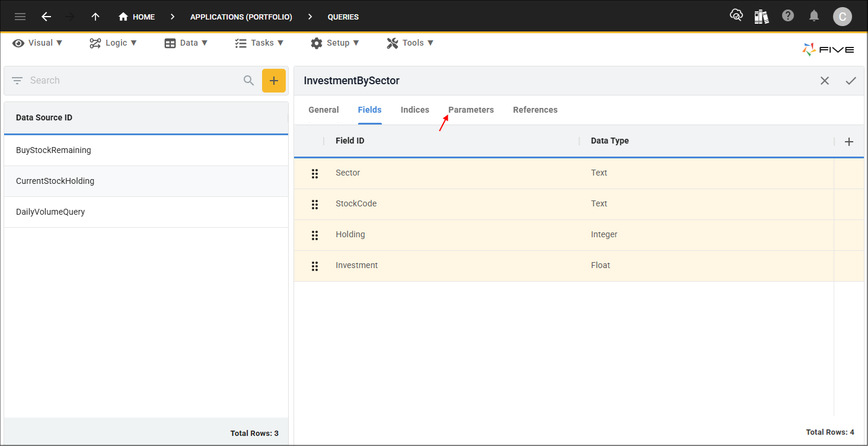Open the documentation books icon

coord(761,16)
